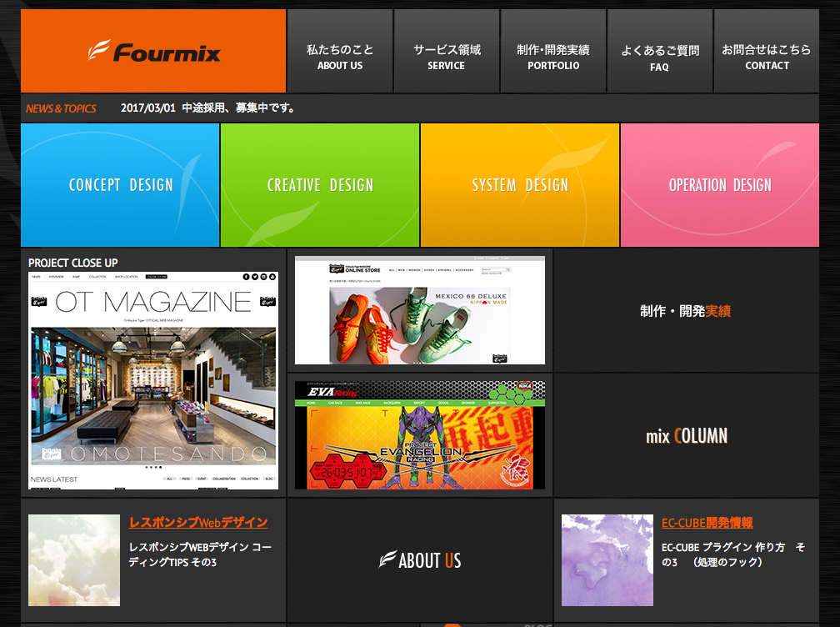Open the pink OPERATION DESIGN tile

click(720, 185)
